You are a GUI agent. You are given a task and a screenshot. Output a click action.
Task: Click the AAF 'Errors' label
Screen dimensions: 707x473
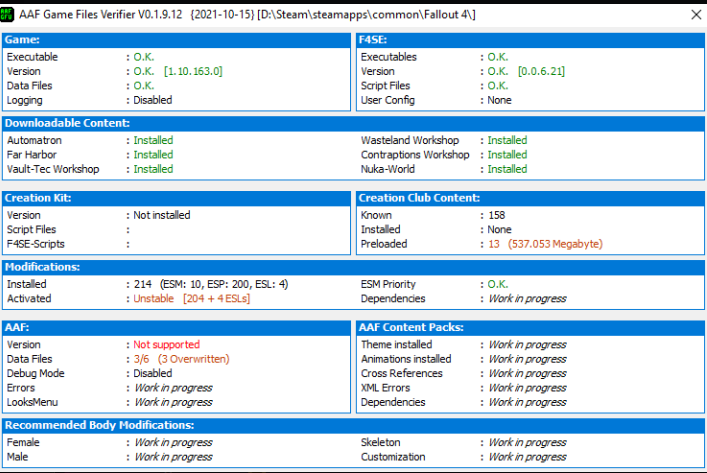click(x=21, y=388)
